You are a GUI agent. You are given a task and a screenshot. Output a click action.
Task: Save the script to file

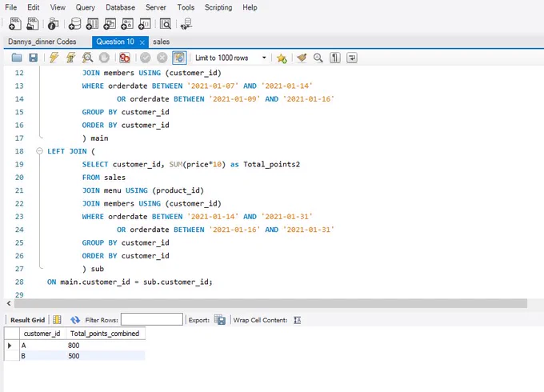coord(34,58)
